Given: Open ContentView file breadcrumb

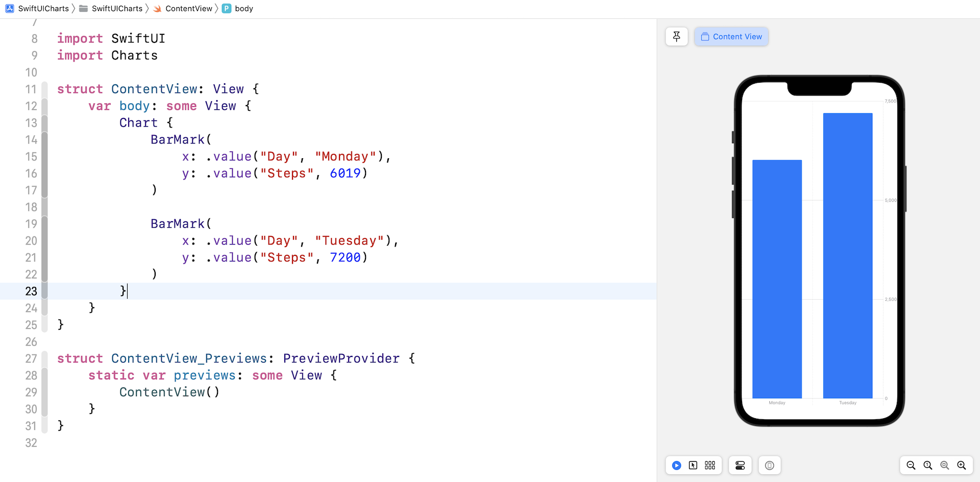Looking at the screenshot, I should point(183,9).
